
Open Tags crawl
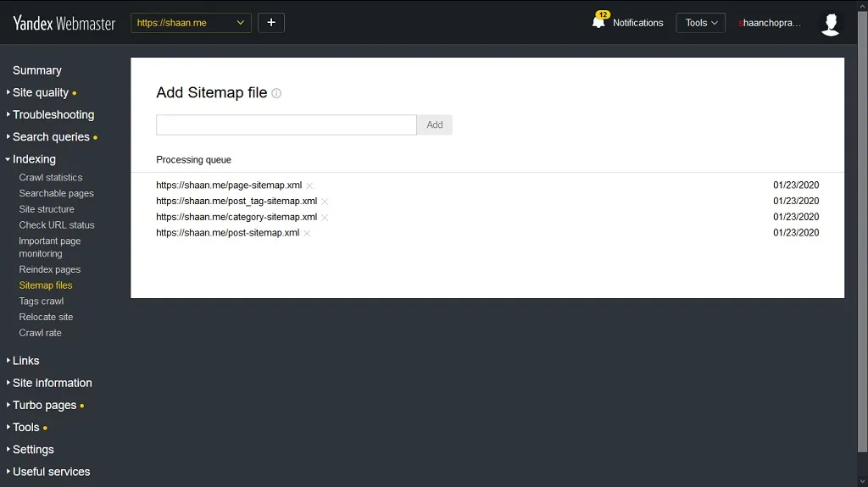click(41, 301)
